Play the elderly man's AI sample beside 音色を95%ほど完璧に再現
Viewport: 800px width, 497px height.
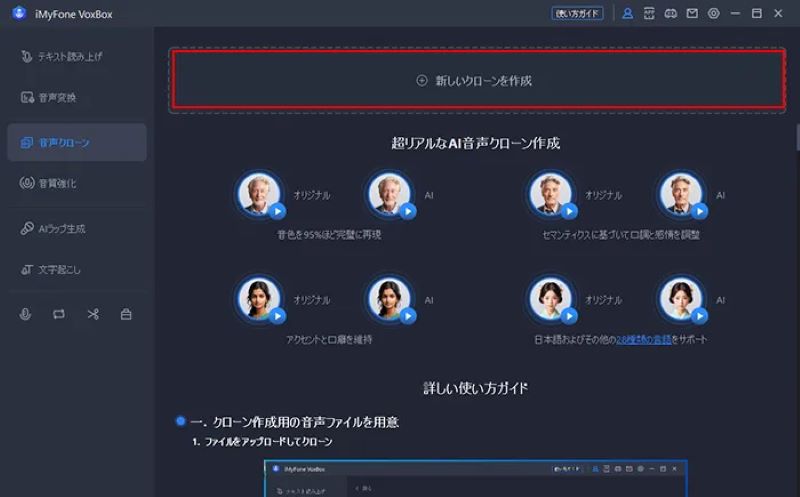pyautogui.click(x=408, y=211)
